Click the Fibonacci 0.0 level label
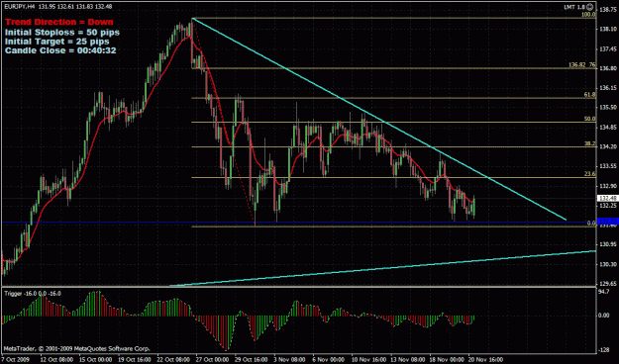619x364 pixels. pyautogui.click(x=591, y=224)
